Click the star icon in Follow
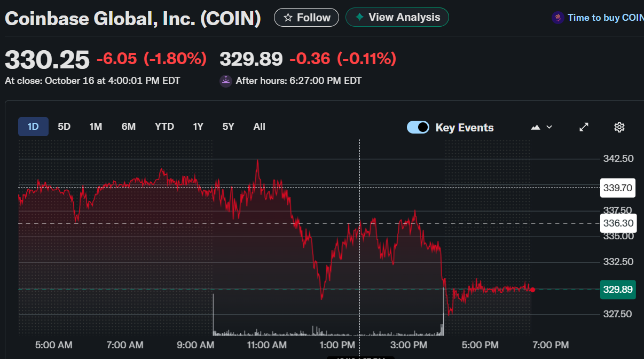Viewport: 644px width, 359px height. (288, 18)
